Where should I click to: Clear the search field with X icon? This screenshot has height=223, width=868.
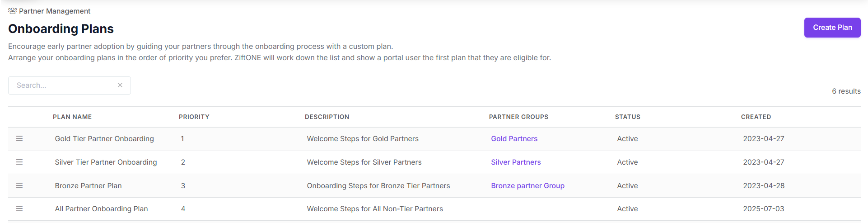(x=120, y=85)
